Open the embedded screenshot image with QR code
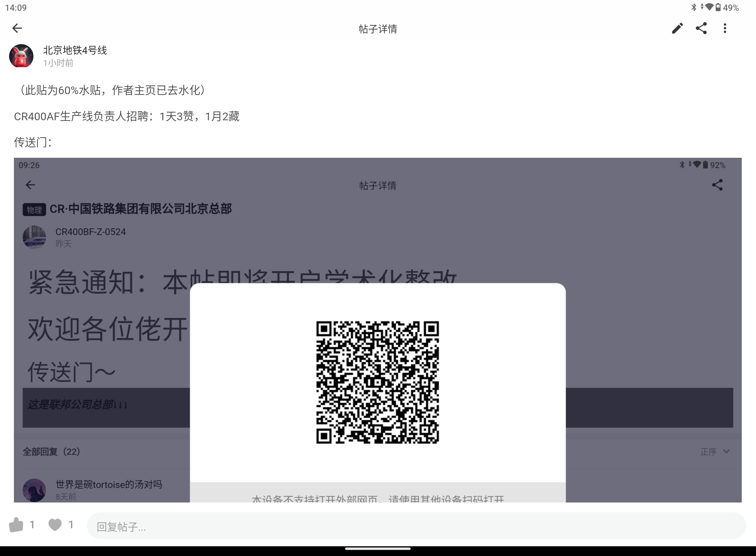 pyautogui.click(x=378, y=330)
